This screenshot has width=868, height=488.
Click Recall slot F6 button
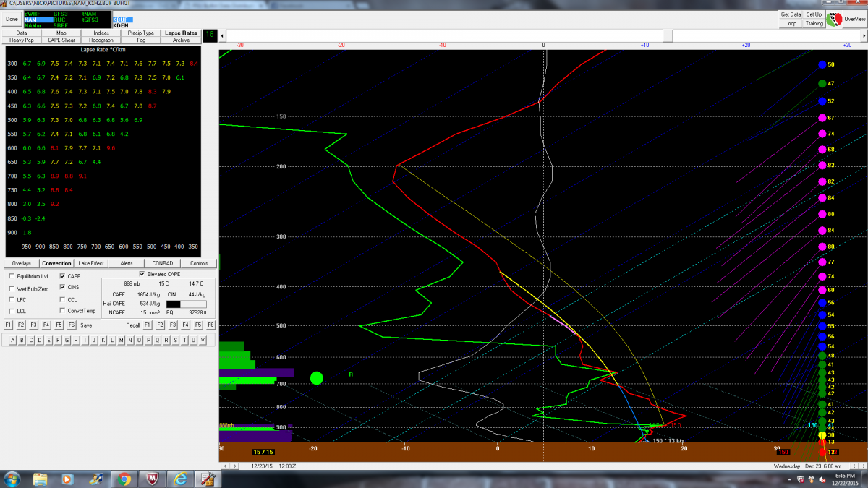pyautogui.click(x=210, y=325)
